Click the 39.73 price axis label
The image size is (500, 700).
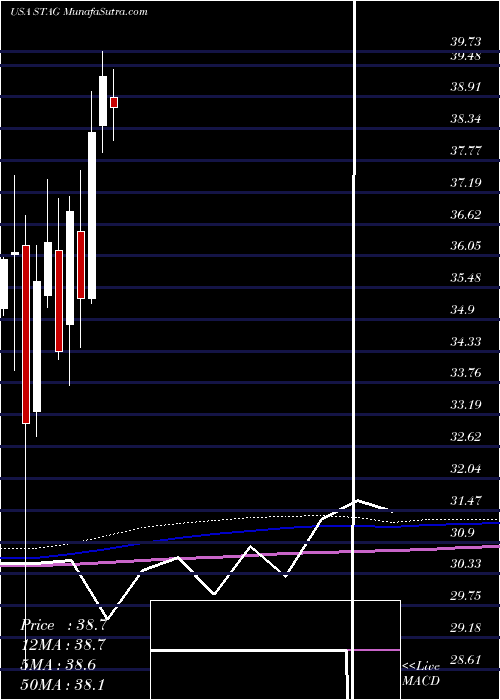coord(466,42)
